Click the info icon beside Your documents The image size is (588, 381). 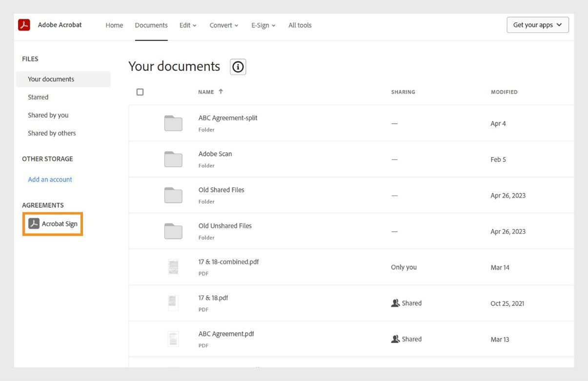tap(238, 67)
